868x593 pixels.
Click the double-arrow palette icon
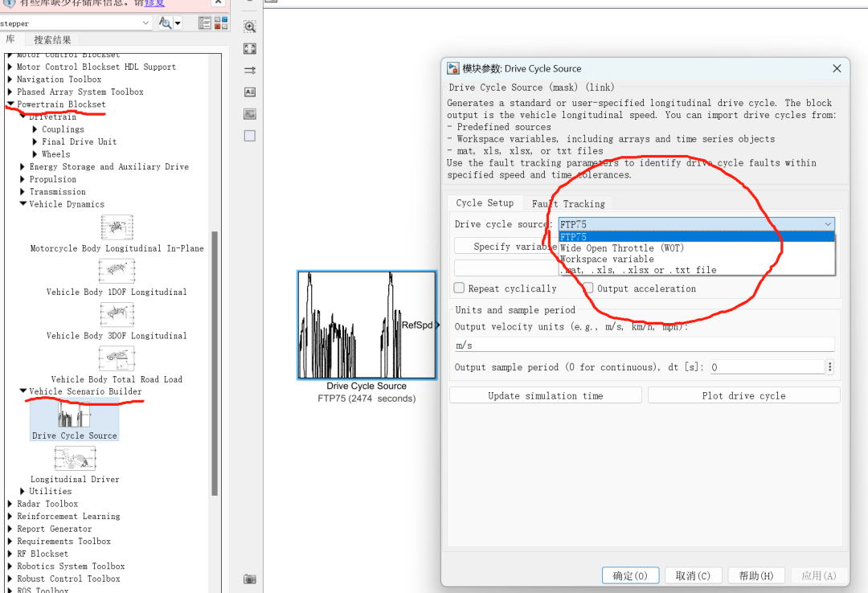click(250, 71)
